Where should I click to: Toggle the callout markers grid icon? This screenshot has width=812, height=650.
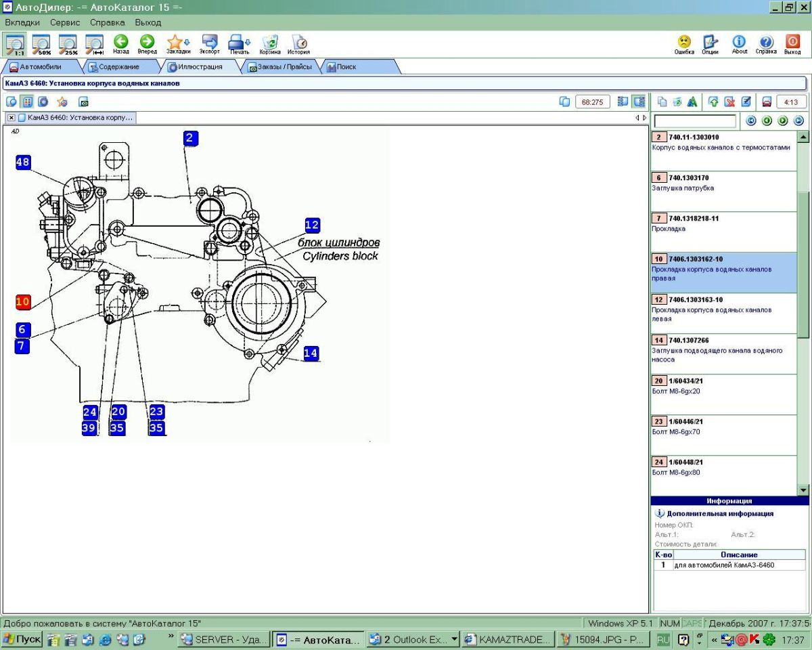coord(27,102)
